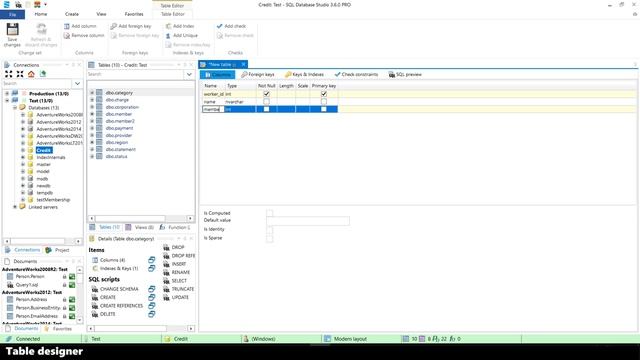The width and height of the screenshot is (640, 360).
Task: Click the Add check icon
Action: pyautogui.click(x=220, y=26)
